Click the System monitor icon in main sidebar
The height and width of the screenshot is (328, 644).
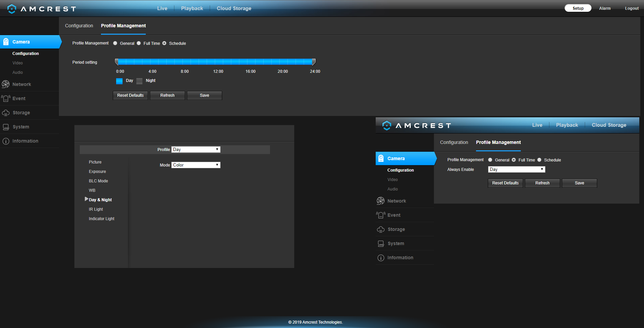(x=6, y=127)
